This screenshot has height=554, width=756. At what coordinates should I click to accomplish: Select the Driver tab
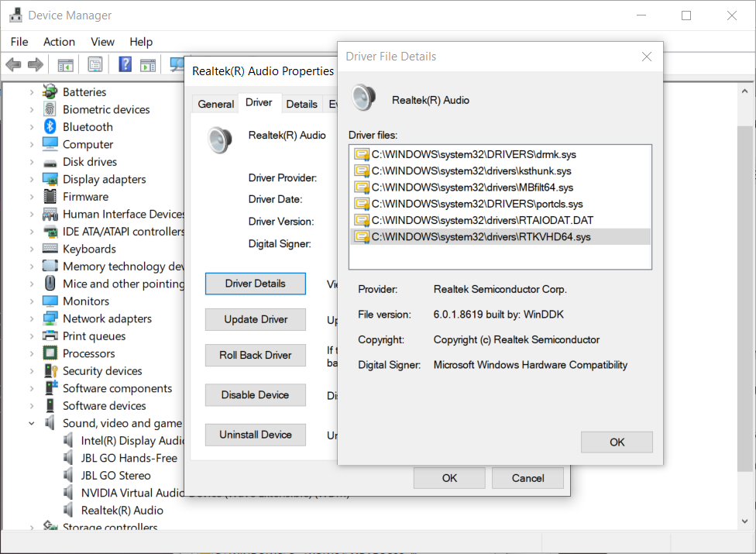pyautogui.click(x=259, y=103)
